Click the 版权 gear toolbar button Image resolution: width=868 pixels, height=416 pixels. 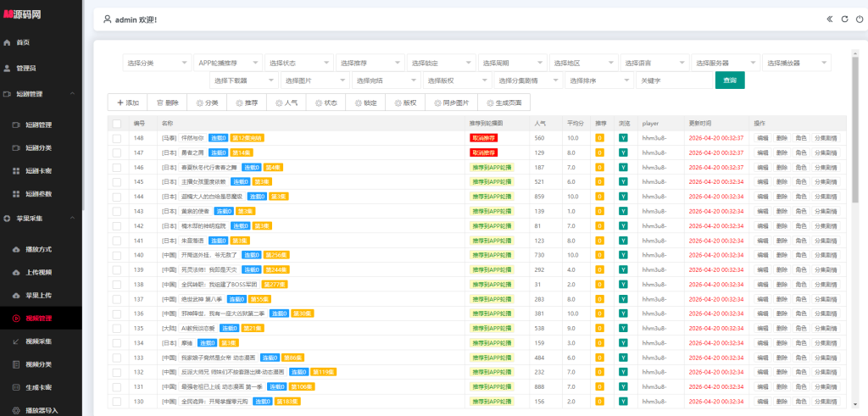(405, 103)
